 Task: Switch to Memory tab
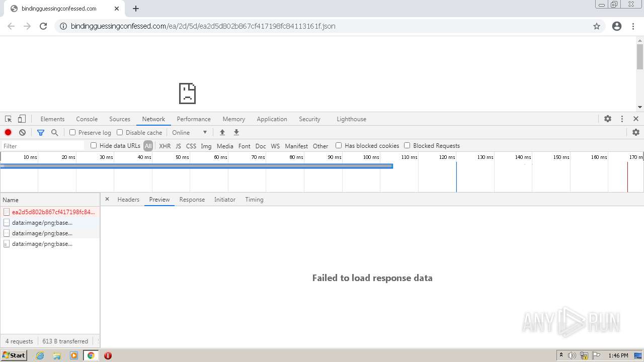tap(234, 119)
